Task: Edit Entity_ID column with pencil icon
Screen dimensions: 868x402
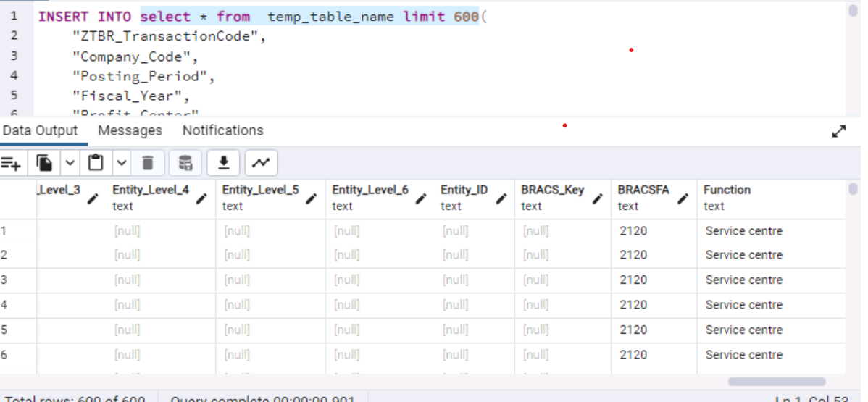Action: (x=501, y=198)
